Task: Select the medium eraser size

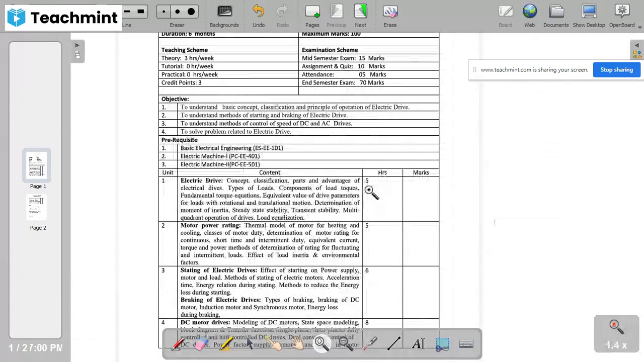Action: pyautogui.click(x=177, y=12)
